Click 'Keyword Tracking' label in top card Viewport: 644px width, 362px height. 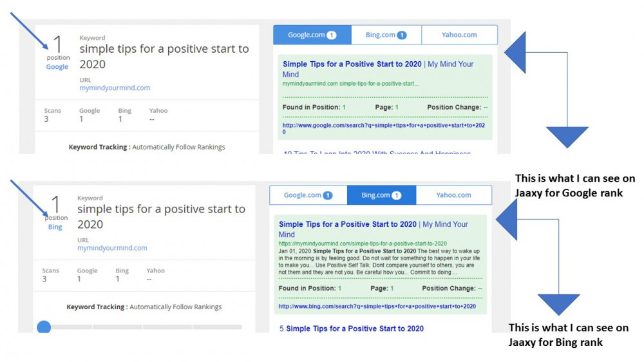pos(99,147)
